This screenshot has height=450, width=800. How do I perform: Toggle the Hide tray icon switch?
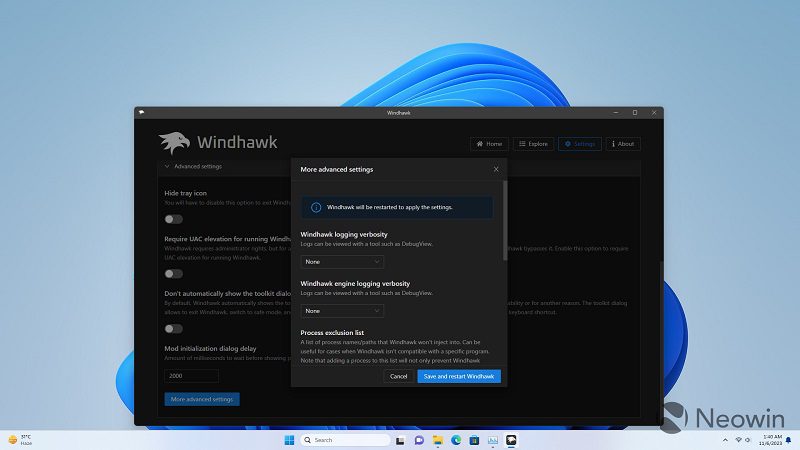[174, 219]
